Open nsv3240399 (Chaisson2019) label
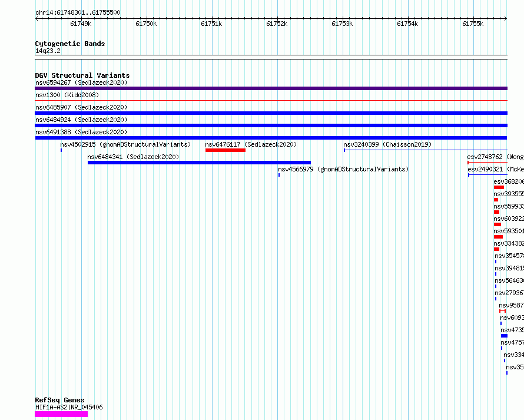 click(x=387, y=144)
